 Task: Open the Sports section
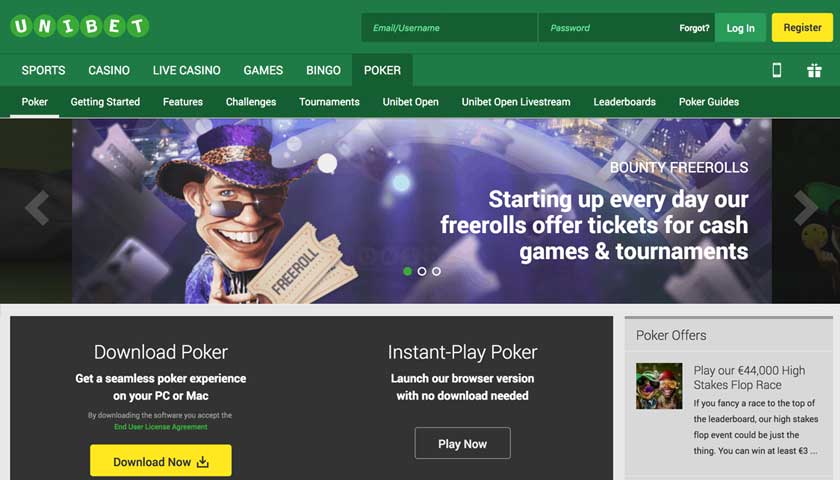[43, 70]
